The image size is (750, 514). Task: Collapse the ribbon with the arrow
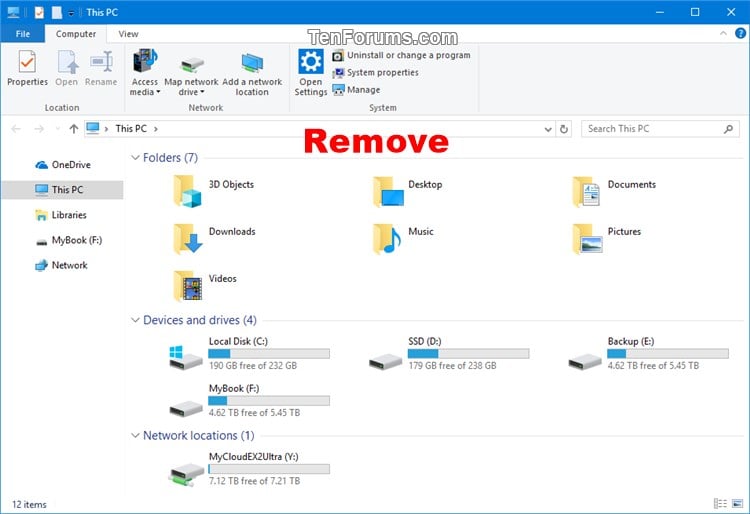723,33
